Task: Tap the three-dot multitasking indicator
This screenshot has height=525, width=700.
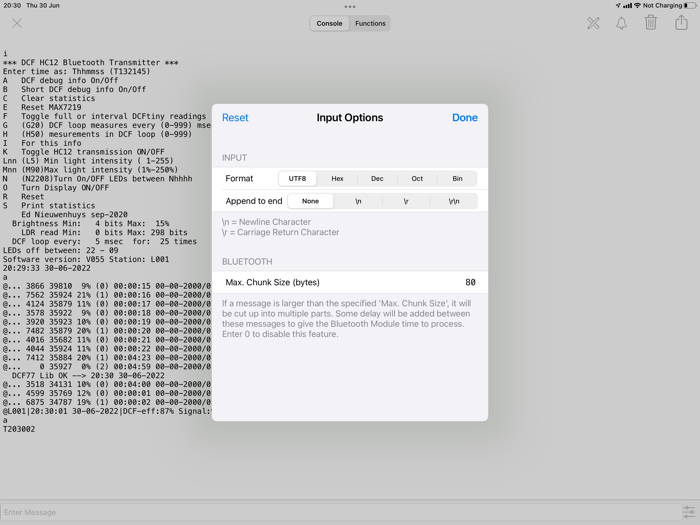Action: click(350, 7)
